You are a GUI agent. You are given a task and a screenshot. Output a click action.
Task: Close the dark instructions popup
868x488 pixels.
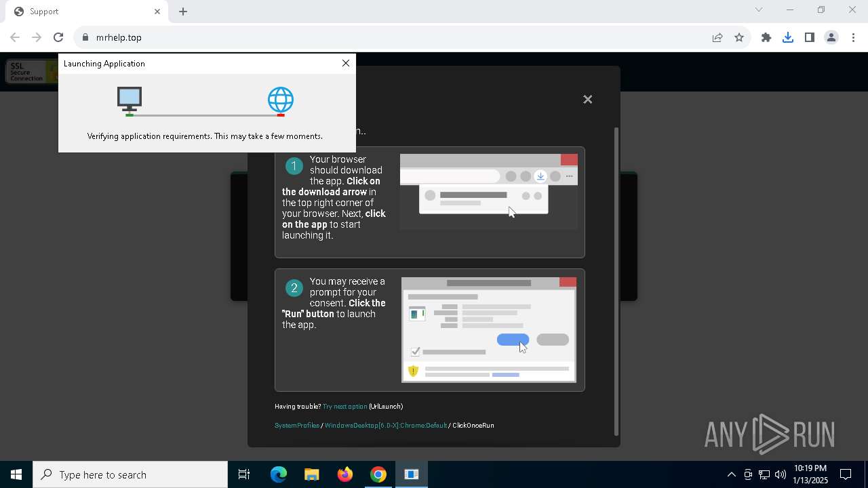click(588, 99)
